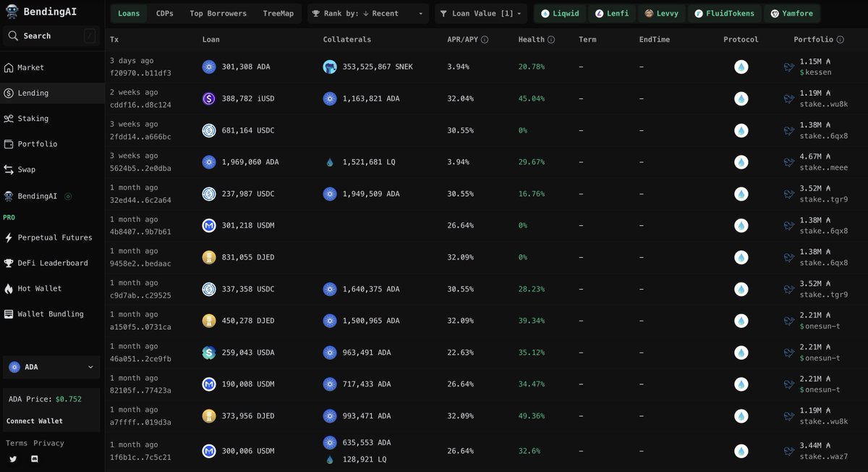
Task: Click the 1,969,060 ADA loan amount
Action: point(250,162)
